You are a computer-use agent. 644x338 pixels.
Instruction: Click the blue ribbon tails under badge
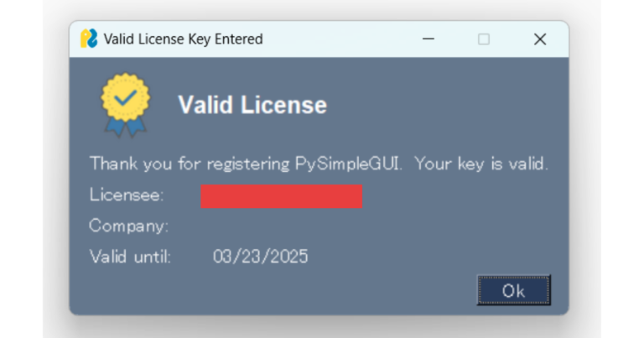click(126, 127)
